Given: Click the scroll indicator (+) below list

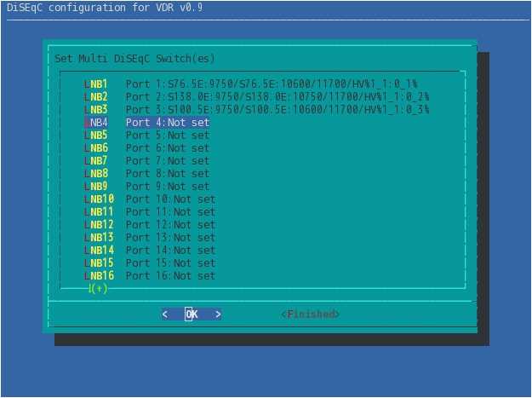Looking at the screenshot, I should tap(98, 289).
